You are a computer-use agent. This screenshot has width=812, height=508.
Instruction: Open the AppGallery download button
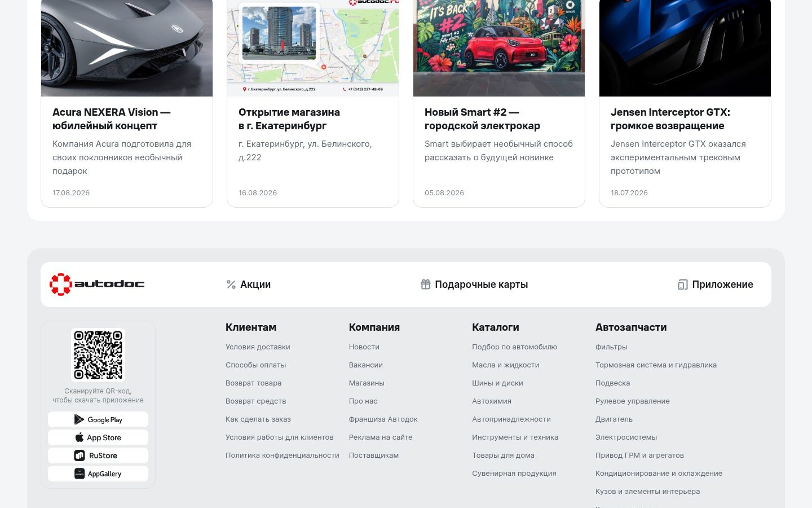tap(98, 474)
